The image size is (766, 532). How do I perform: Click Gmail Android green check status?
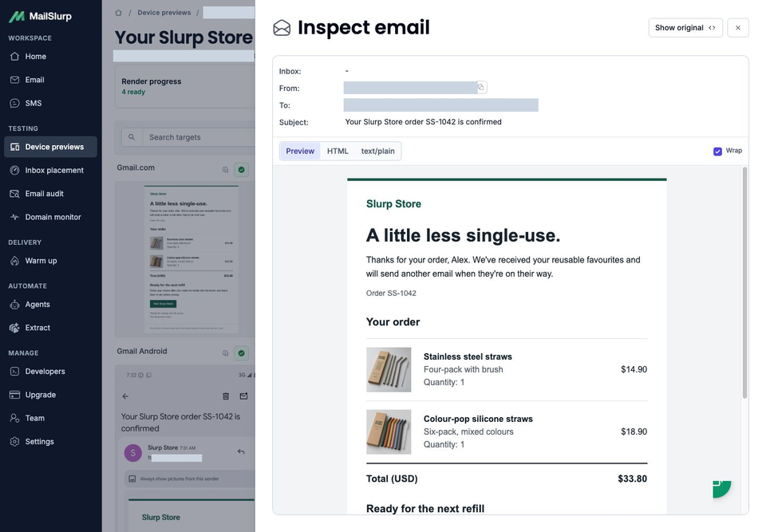[x=241, y=353]
